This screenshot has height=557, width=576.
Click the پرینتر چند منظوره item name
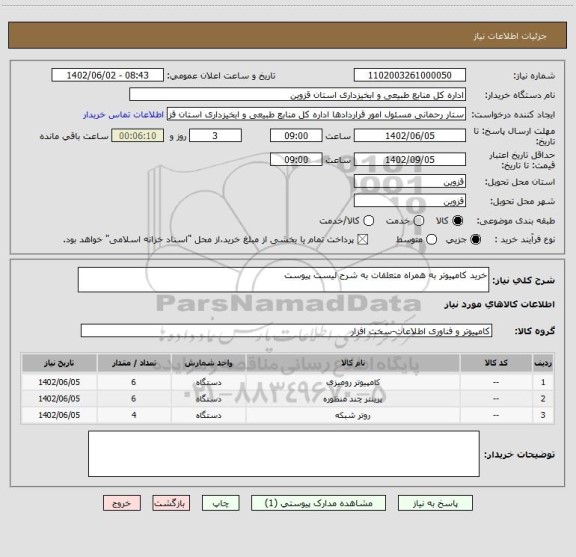point(353,399)
